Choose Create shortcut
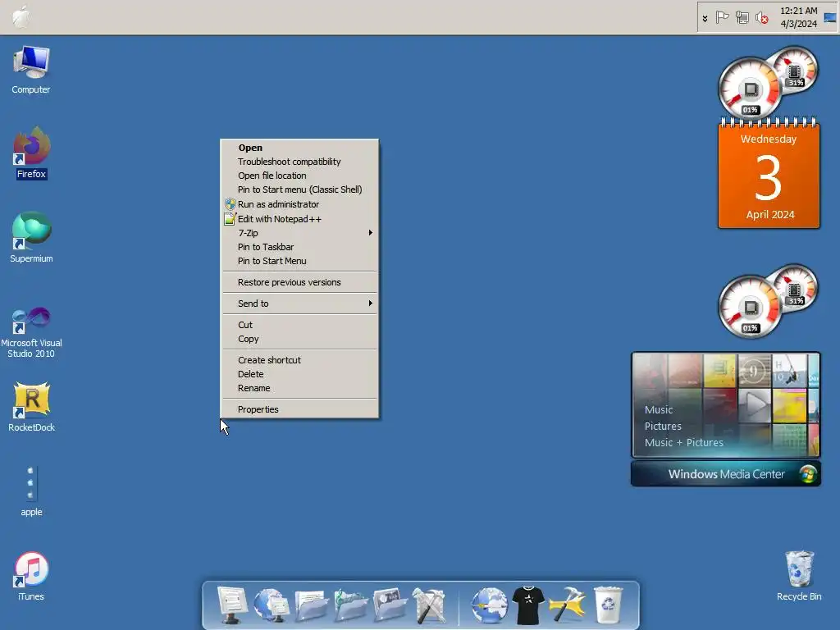 point(300,360)
